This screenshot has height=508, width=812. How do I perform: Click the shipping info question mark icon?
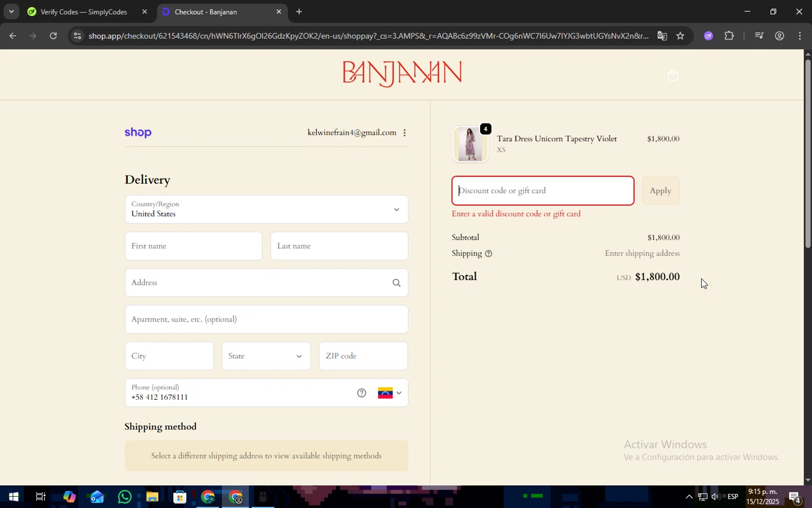point(488,253)
